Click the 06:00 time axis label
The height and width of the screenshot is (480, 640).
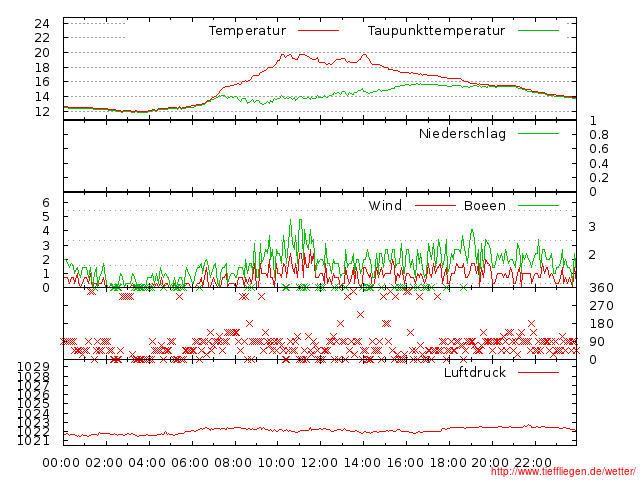point(190,463)
